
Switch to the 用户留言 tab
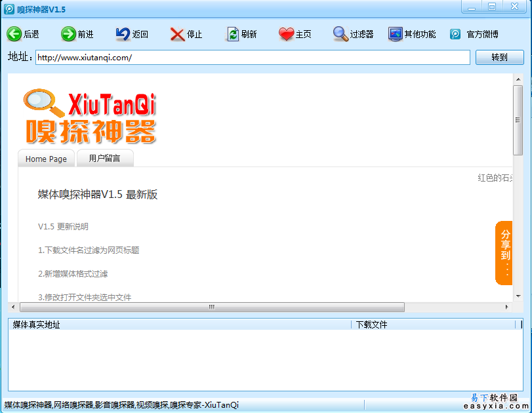coord(105,159)
